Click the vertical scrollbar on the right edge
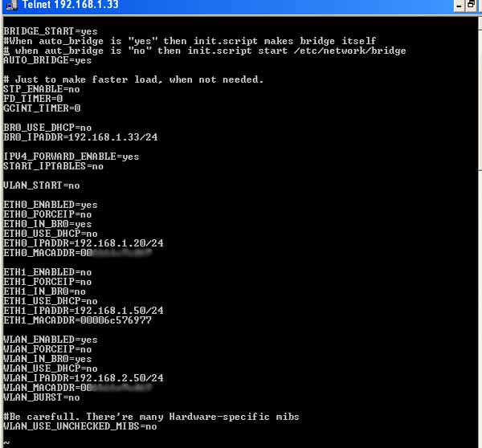 pyautogui.click(x=480, y=230)
